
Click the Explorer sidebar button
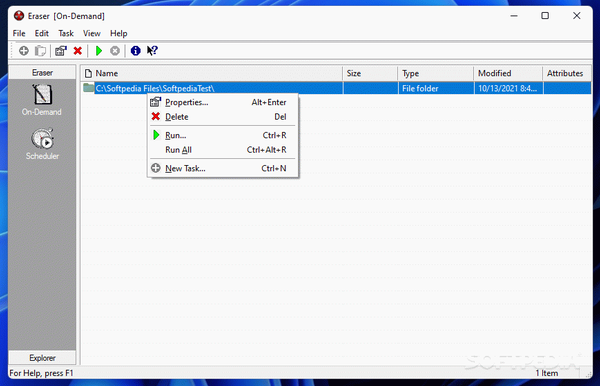pyautogui.click(x=42, y=358)
